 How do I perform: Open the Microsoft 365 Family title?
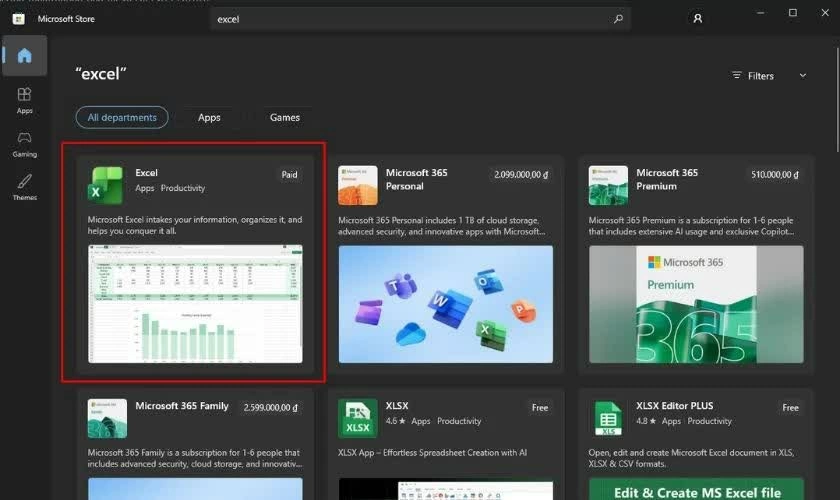pyautogui.click(x=182, y=406)
